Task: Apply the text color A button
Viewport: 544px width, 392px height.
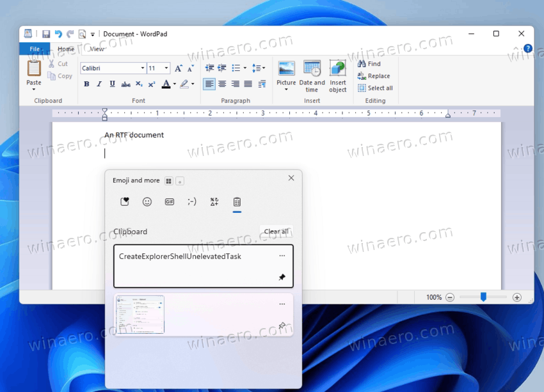Action: coord(166,84)
